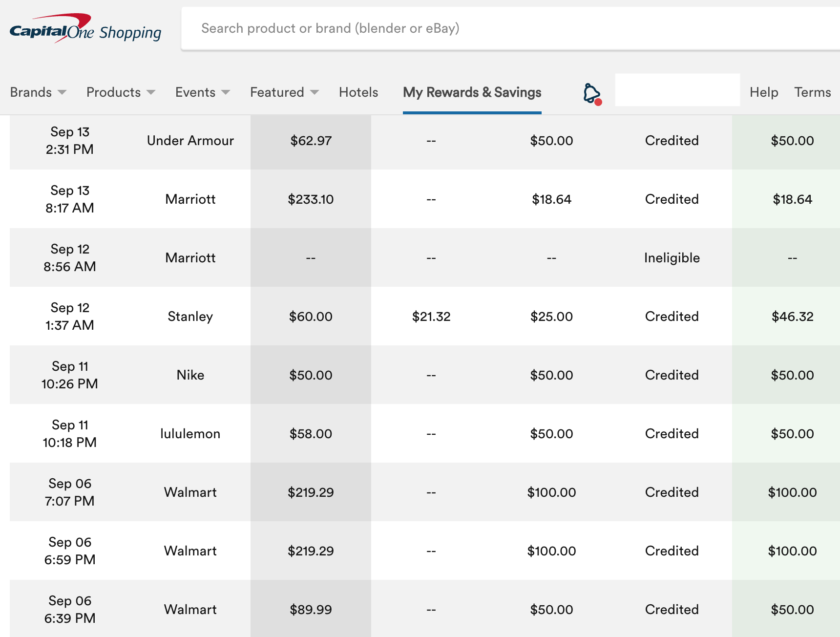This screenshot has width=840, height=637.
Task: Open the Featured dropdown menu
Action: coord(284,92)
